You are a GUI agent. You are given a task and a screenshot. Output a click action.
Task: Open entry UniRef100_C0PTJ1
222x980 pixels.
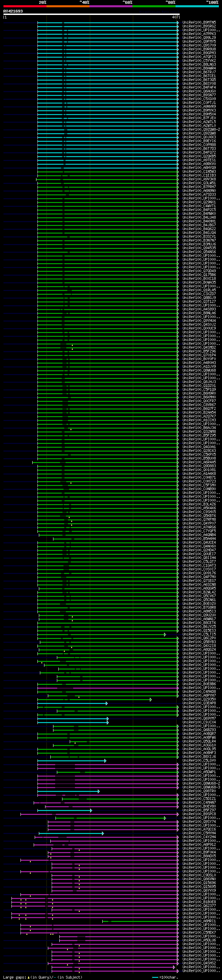pyautogui.click(x=199, y=103)
